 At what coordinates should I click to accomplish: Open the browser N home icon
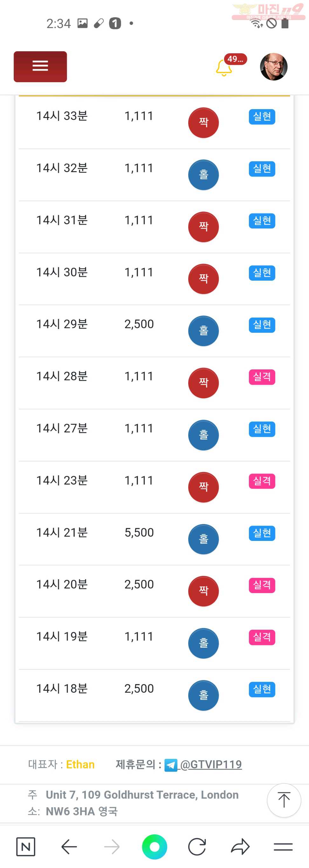pos(25,846)
